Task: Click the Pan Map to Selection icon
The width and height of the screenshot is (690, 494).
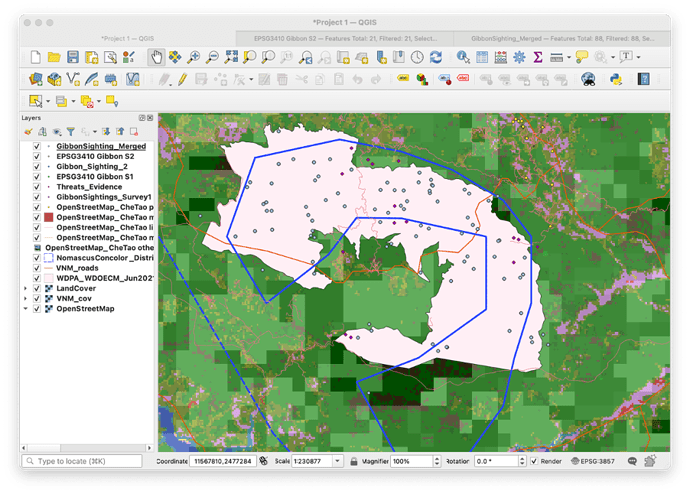Action: tap(175, 57)
